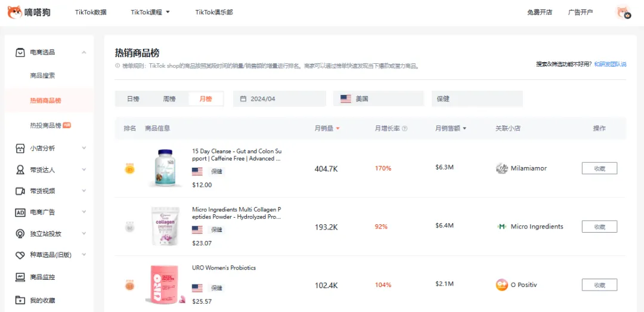
Task: Expand the 独立站投放 chevron
Action: click(84, 233)
